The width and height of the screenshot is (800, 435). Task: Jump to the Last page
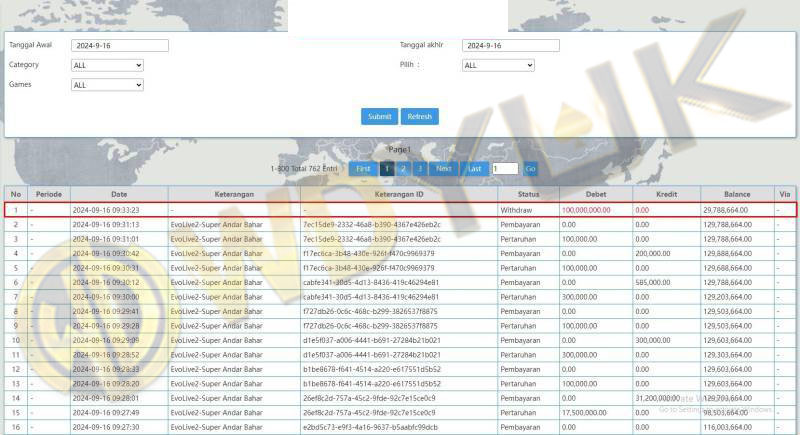(475, 169)
